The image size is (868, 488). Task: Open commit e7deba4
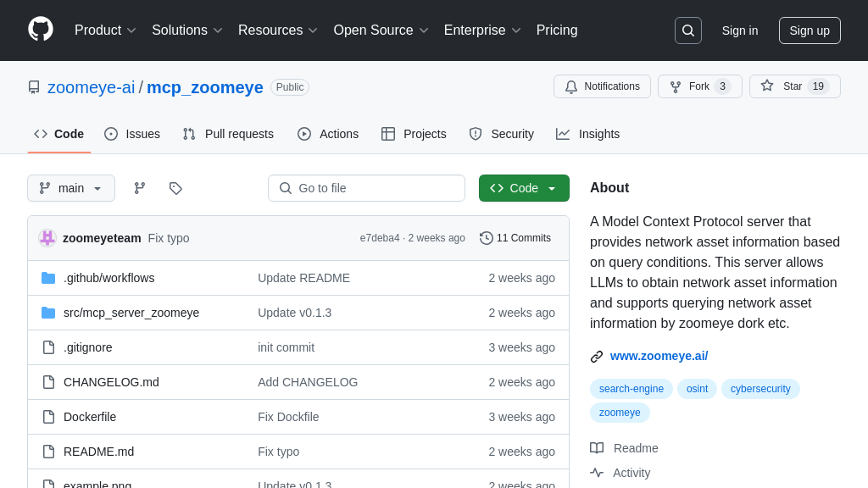[380, 238]
